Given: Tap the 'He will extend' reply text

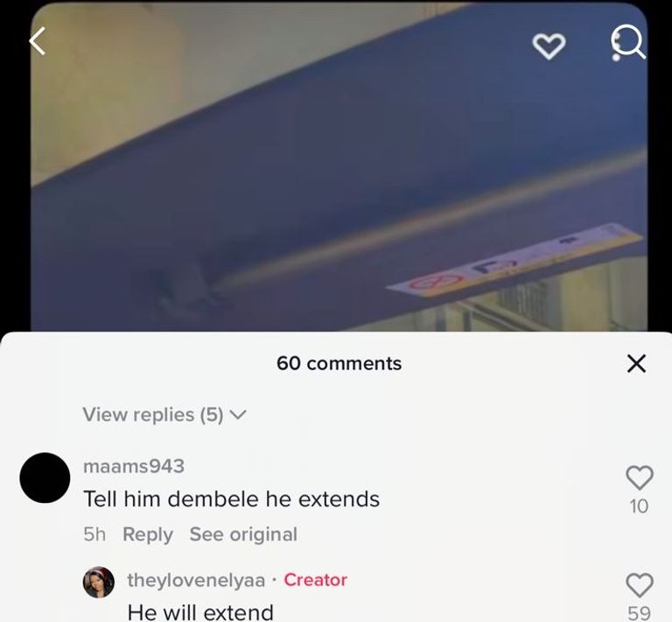Looking at the screenshot, I should pyautogui.click(x=200, y=612).
